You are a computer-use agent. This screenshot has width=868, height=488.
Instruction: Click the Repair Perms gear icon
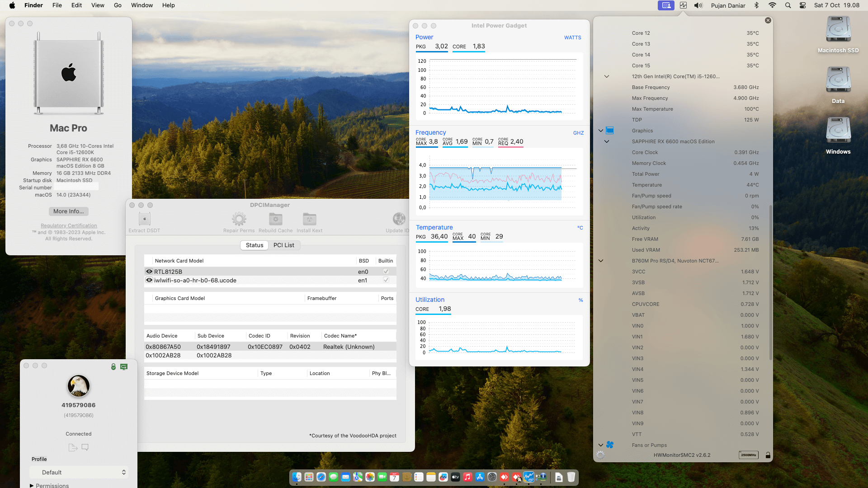pos(239,219)
